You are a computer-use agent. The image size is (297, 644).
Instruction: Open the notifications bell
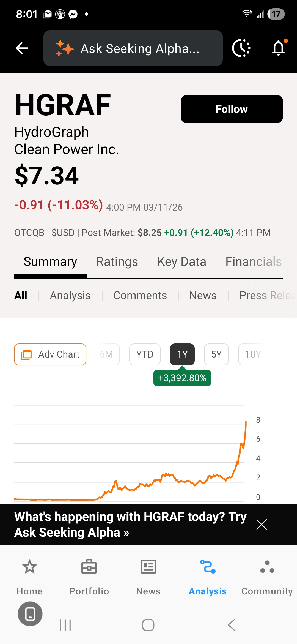[278, 48]
